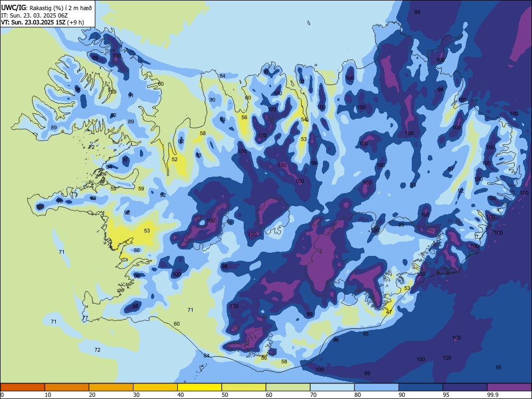Click the 52 humidity value on the map
532x399 pixels.
coord(174,159)
